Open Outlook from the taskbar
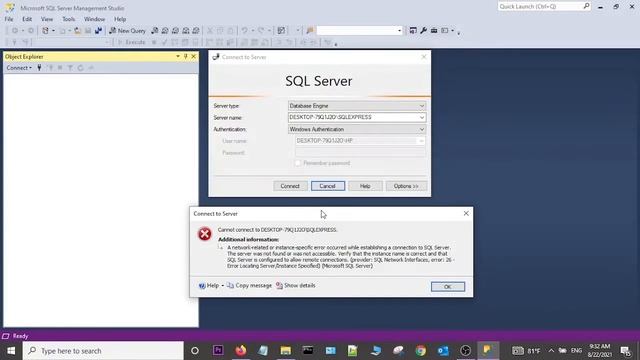The height and width of the screenshot is (360, 640). click(443, 351)
